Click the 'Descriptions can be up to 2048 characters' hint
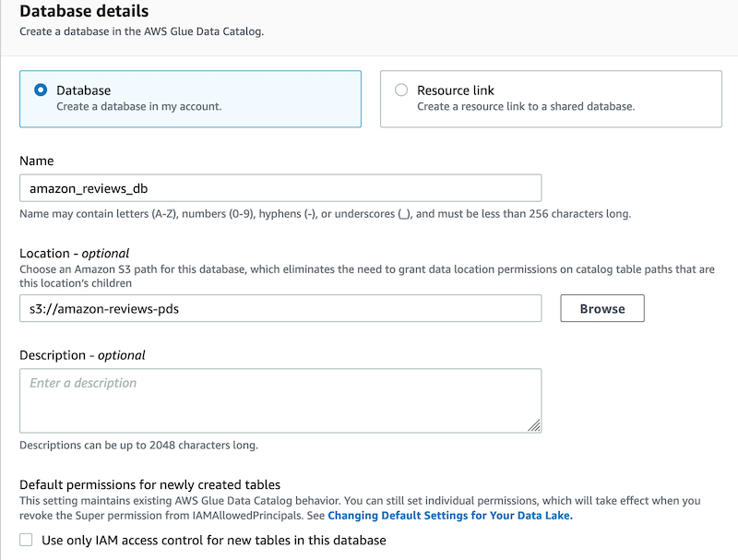Image resolution: width=738 pixels, height=560 pixels. (139, 446)
